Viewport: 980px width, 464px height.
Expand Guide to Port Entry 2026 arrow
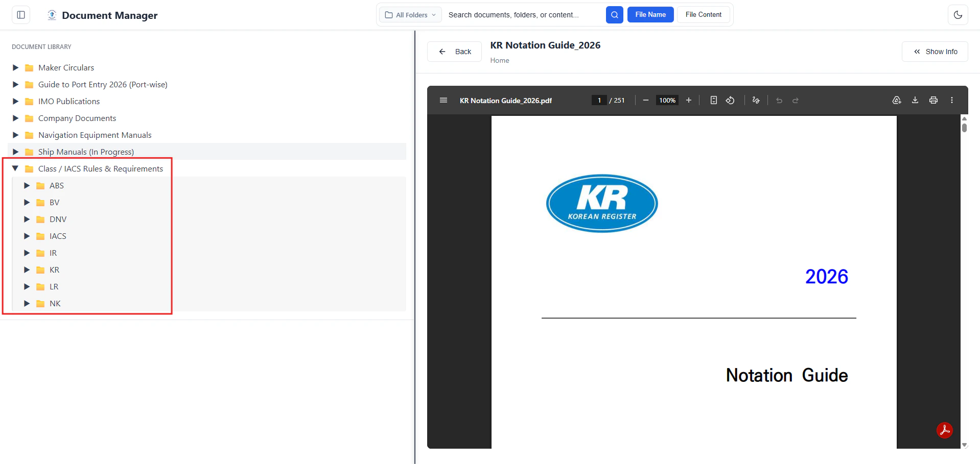pyautogui.click(x=15, y=84)
